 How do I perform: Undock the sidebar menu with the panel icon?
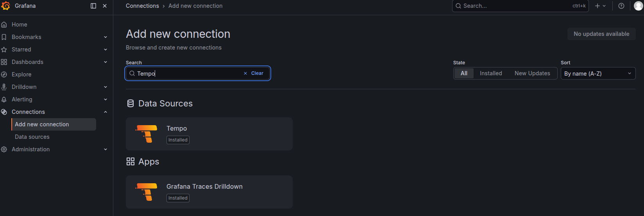[x=93, y=6]
